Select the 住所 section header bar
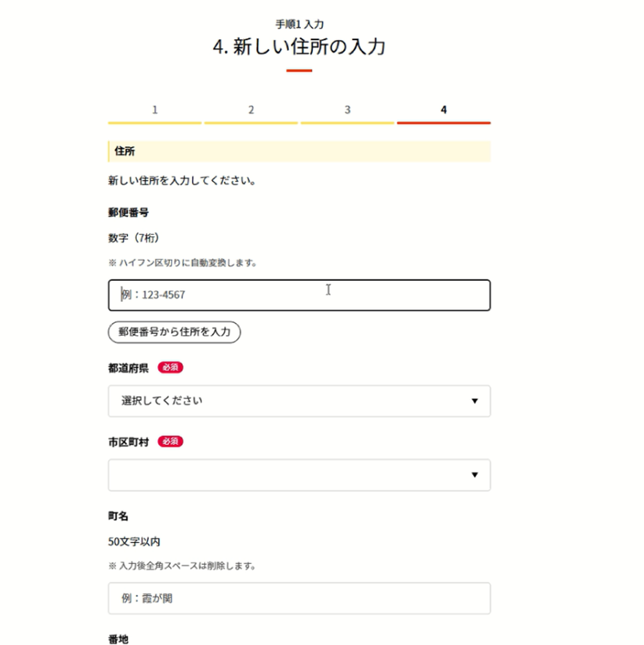This screenshot has width=644, height=645. point(299,151)
